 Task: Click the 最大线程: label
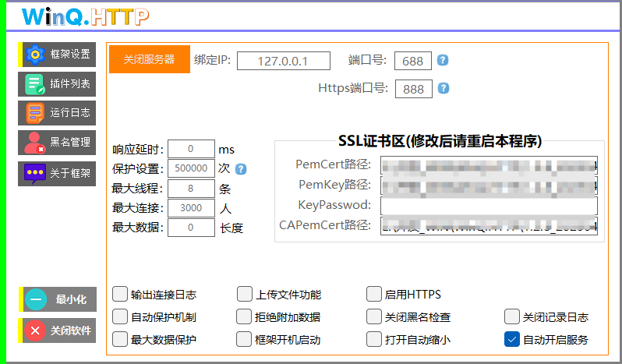click(x=137, y=189)
